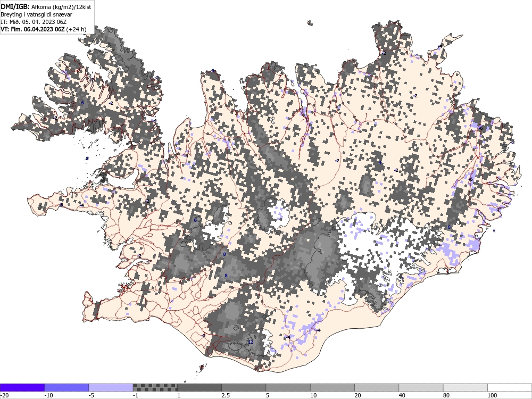Image resolution: width=532 pixels, height=399 pixels.
Task: Pick the light lavender -5 to -1 swatch
Action: point(111,387)
